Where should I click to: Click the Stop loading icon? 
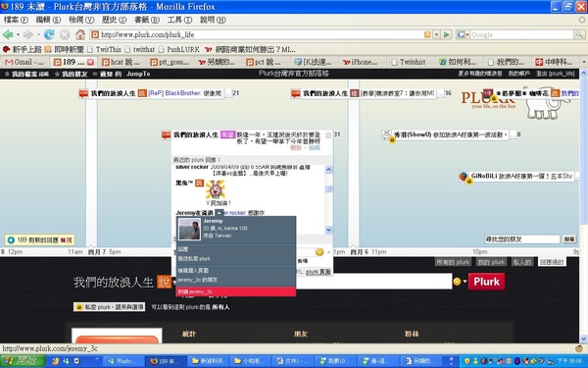pyautogui.click(x=65, y=34)
